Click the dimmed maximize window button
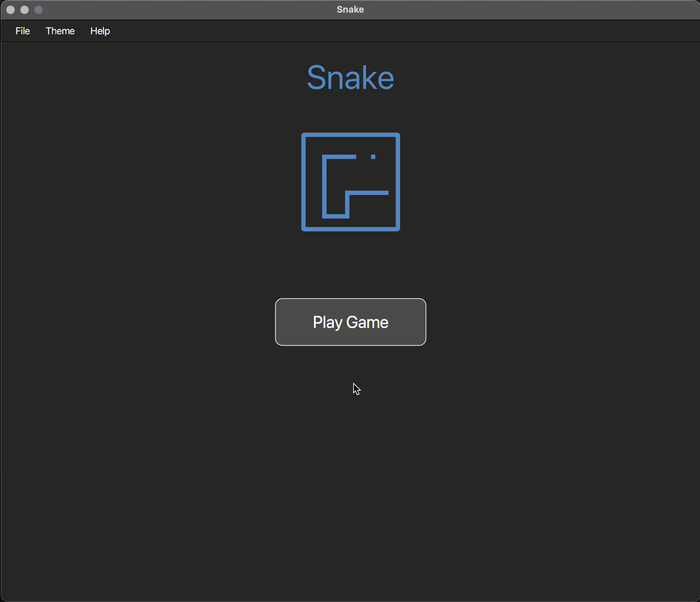The width and height of the screenshot is (700, 602). point(38,10)
